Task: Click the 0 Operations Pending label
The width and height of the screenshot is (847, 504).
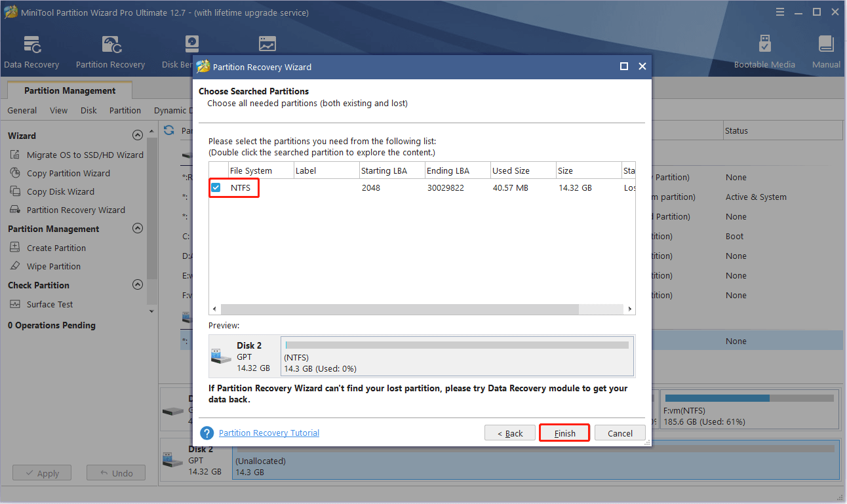Action: coord(52,325)
